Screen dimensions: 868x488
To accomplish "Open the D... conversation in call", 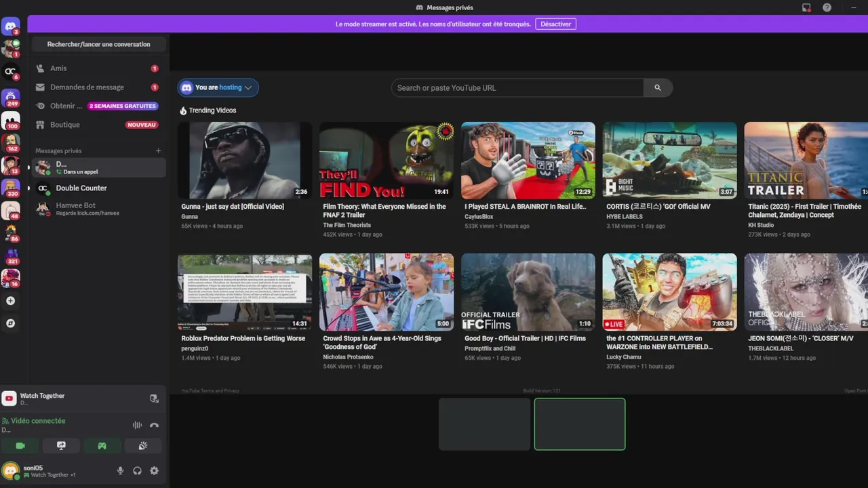I will [x=98, y=167].
